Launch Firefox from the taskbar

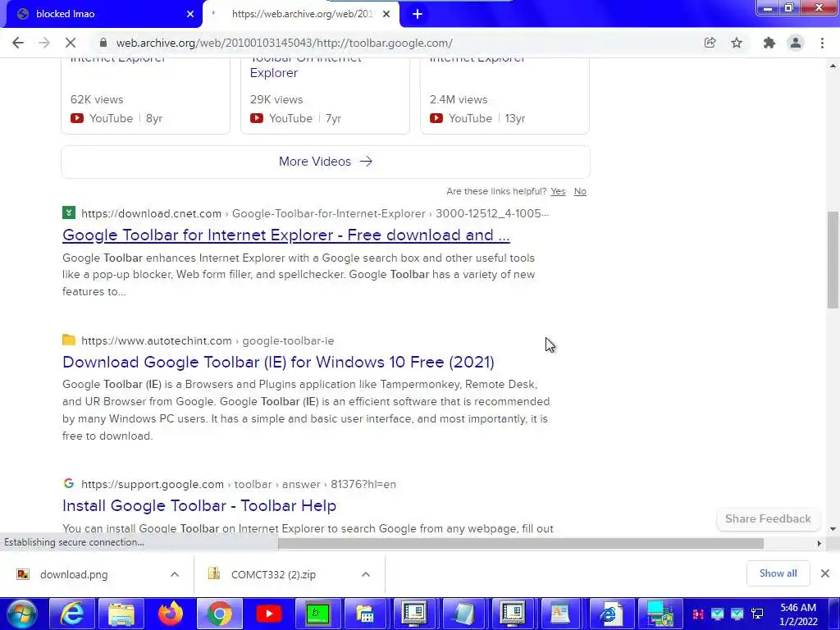(171, 614)
